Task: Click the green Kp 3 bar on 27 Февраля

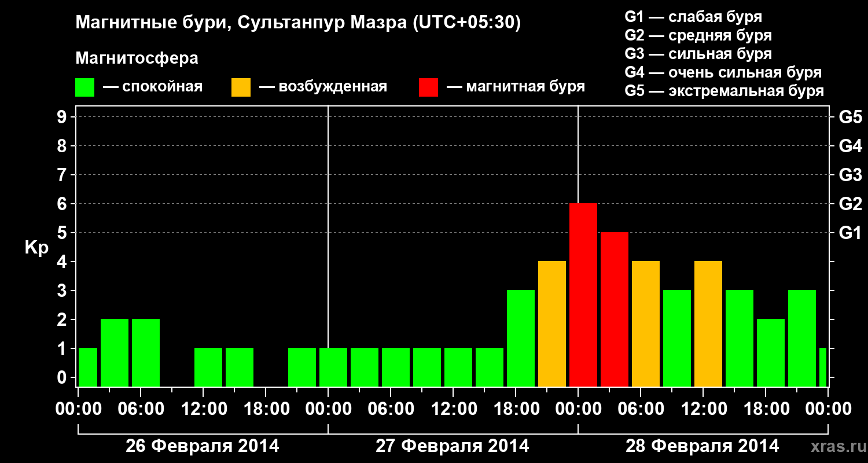Action: [521, 339]
